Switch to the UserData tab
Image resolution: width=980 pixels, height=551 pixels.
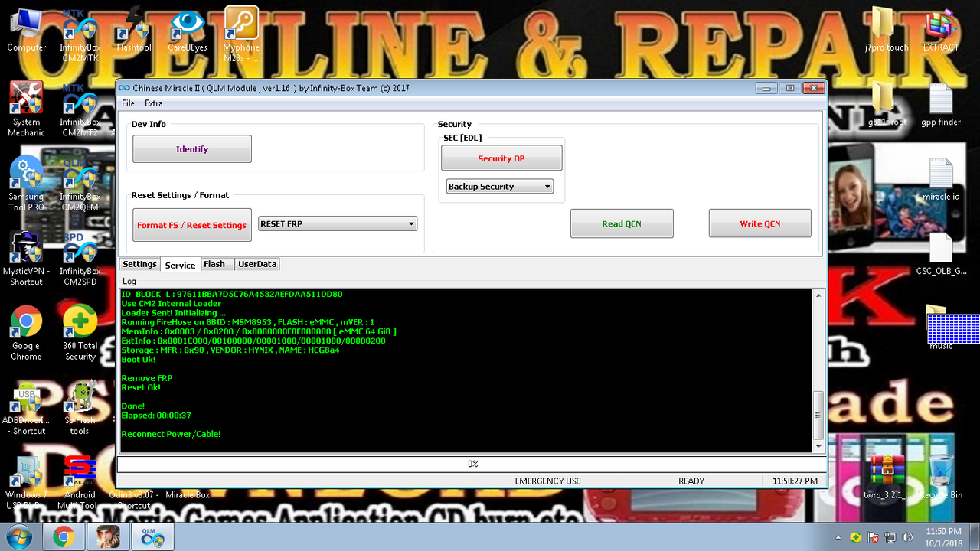[257, 264]
